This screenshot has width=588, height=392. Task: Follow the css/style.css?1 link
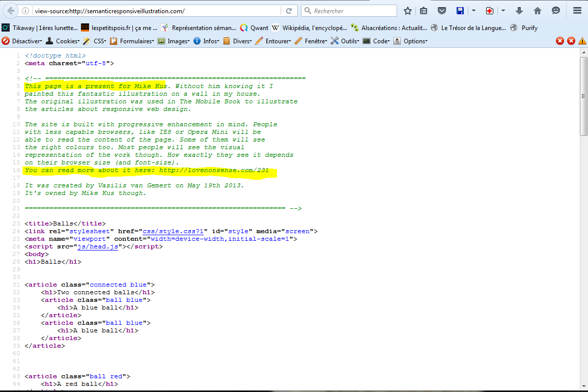[173, 231]
